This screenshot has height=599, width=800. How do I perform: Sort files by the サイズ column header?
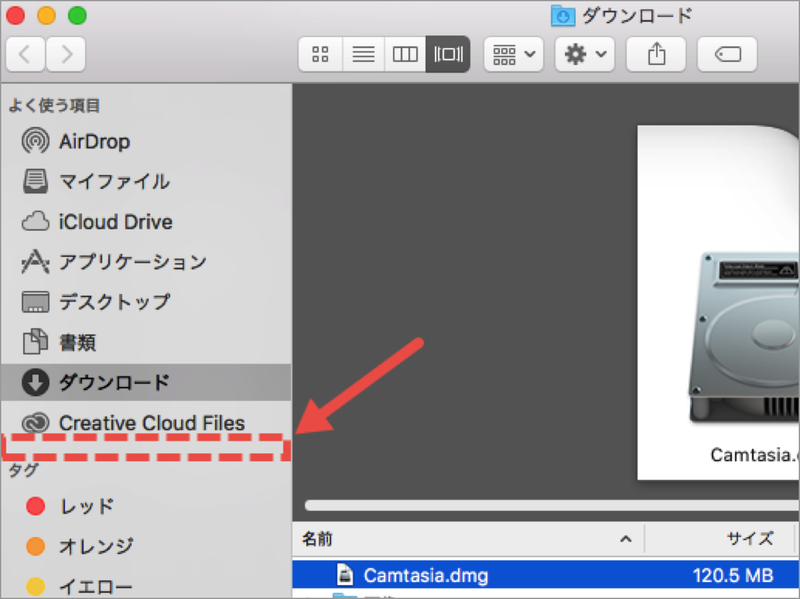720,539
